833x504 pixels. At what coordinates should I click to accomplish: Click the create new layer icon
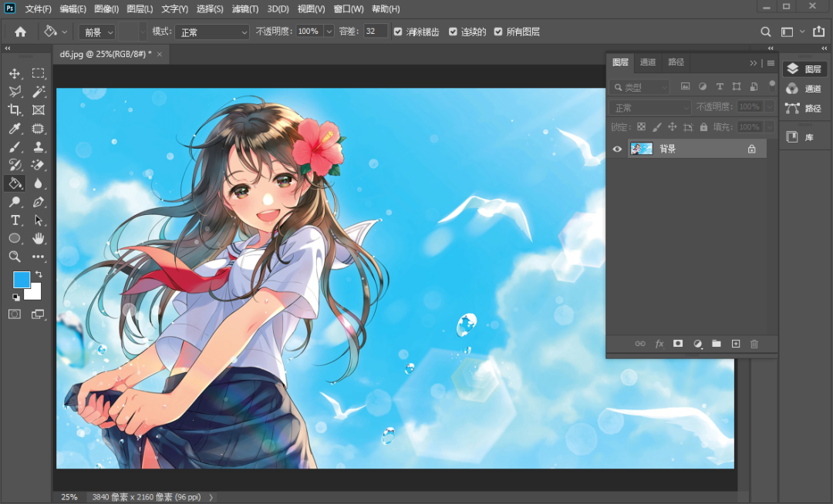pos(735,344)
